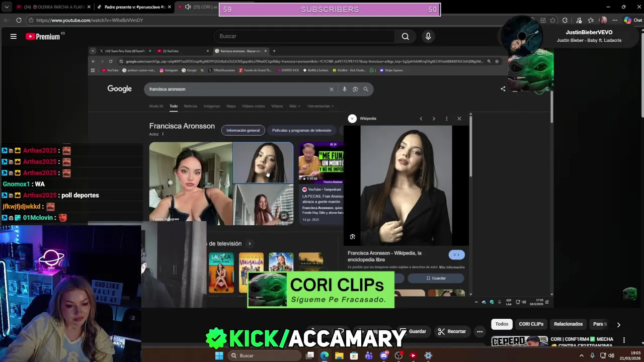Open the Modo IA Google tab
The image size is (644, 362).
tap(156, 106)
